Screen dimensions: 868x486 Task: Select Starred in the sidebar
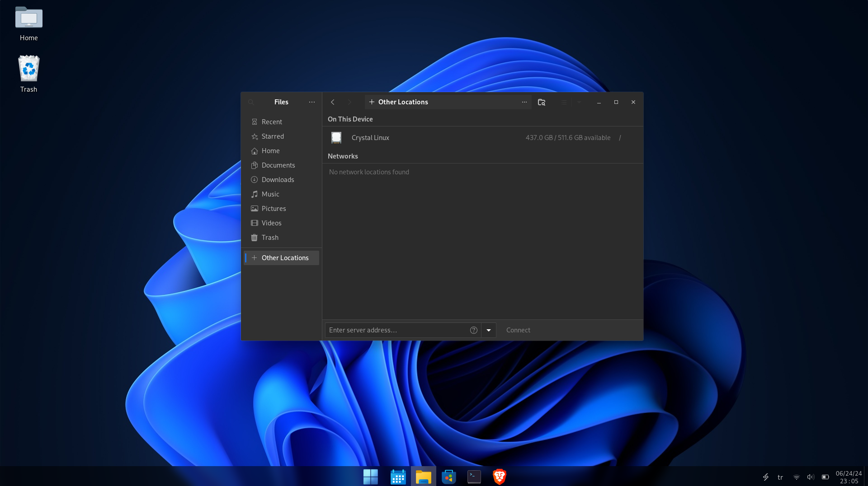pyautogui.click(x=273, y=136)
